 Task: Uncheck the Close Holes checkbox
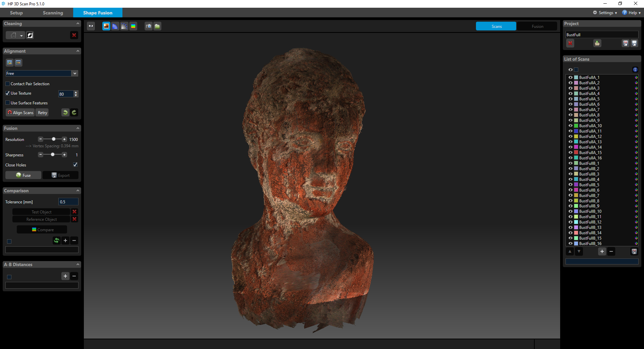75,165
